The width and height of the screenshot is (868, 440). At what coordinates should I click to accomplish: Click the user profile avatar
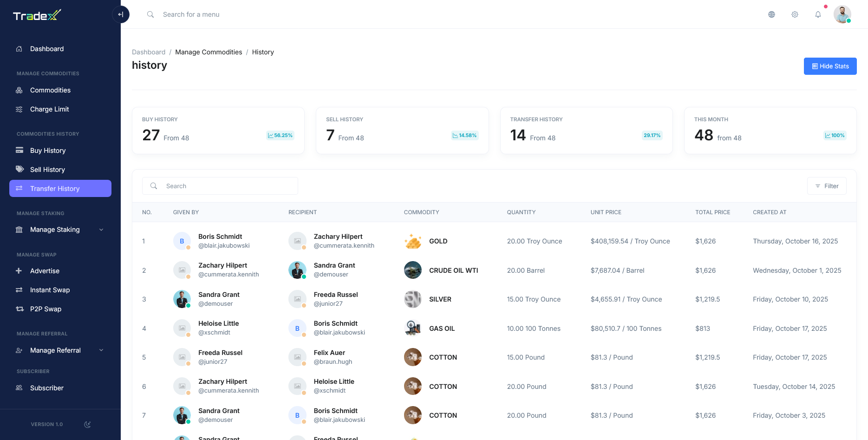842,14
